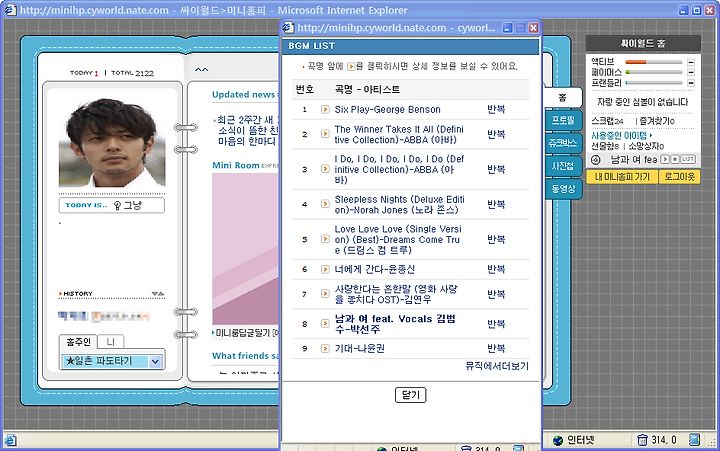
Task: Click the music disc icon in BGM player
Action: 596,160
